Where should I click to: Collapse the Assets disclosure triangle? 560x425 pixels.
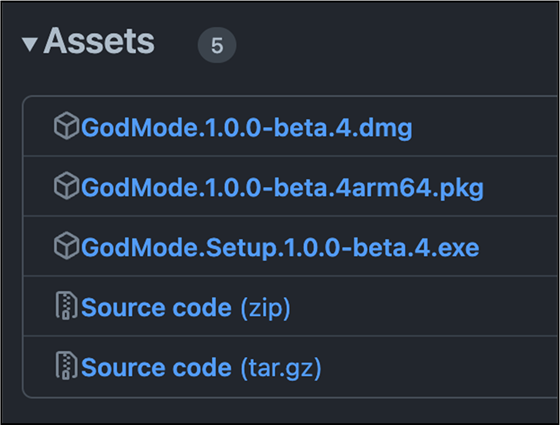pos(30,44)
